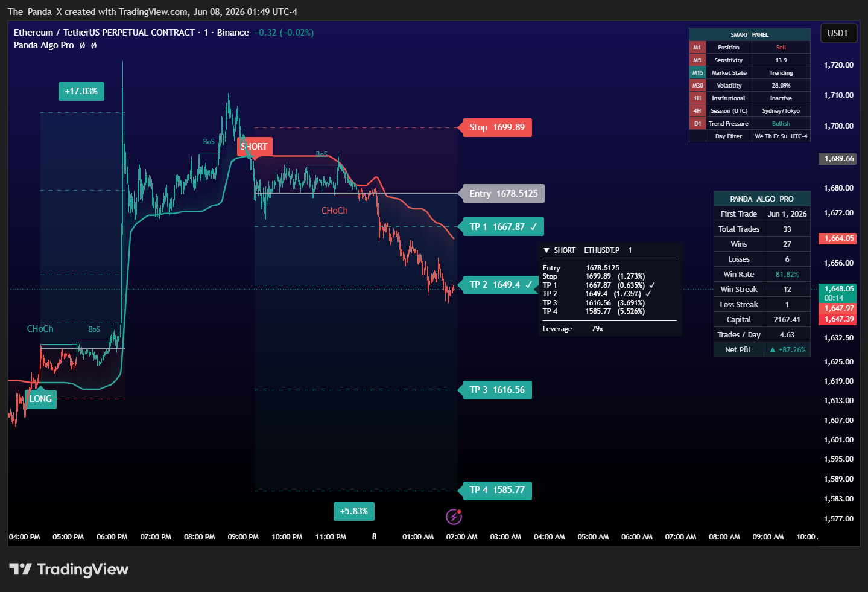Click the Day Filter We Th Fr Su value
This screenshot has height=592, width=868.
[x=781, y=136]
